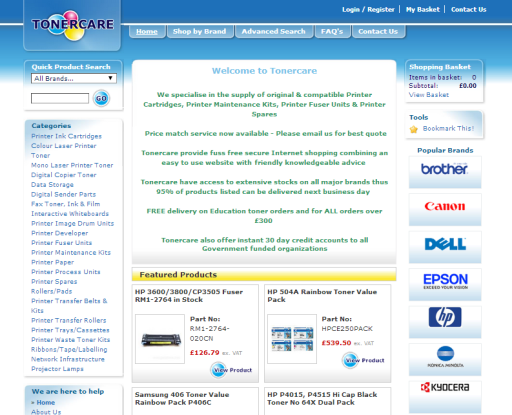512x415 pixels.
Task: Open the All Brands dropdown
Action: (74, 78)
